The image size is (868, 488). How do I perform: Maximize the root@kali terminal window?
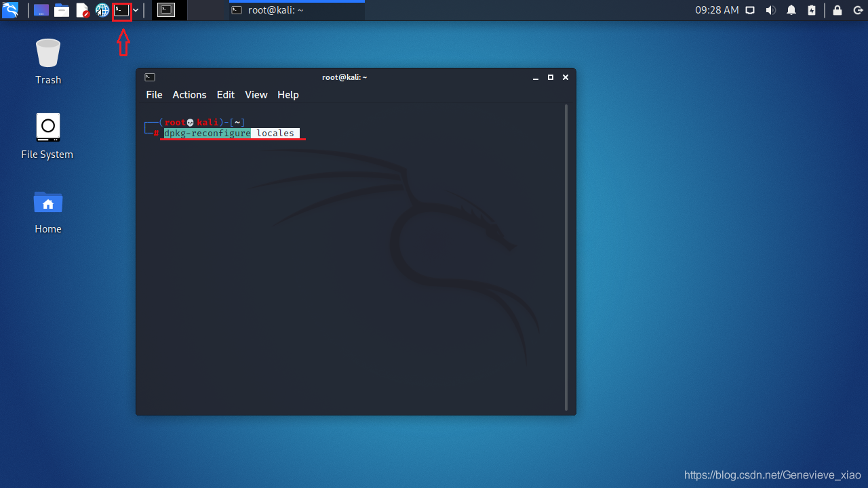coord(551,77)
